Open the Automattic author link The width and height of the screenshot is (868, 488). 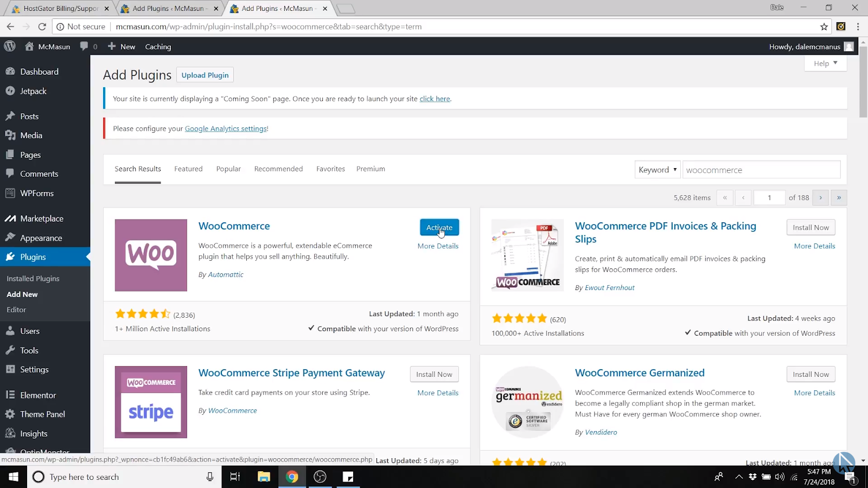226,274
